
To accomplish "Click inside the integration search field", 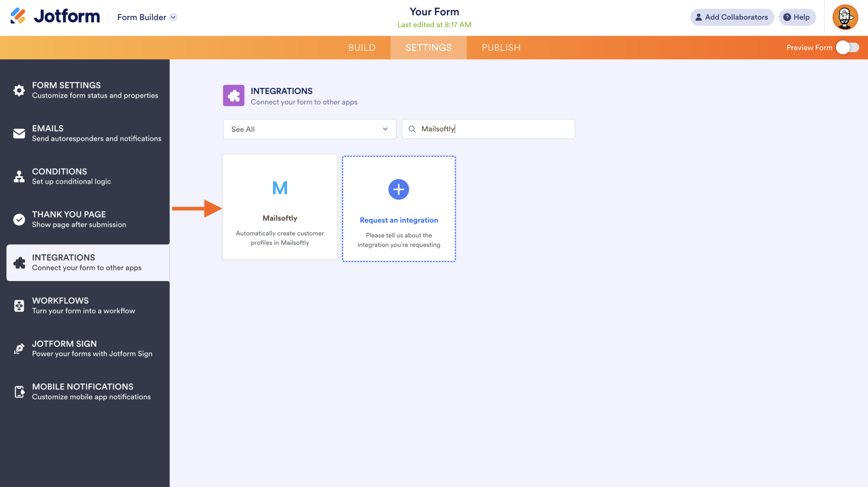I will point(487,129).
